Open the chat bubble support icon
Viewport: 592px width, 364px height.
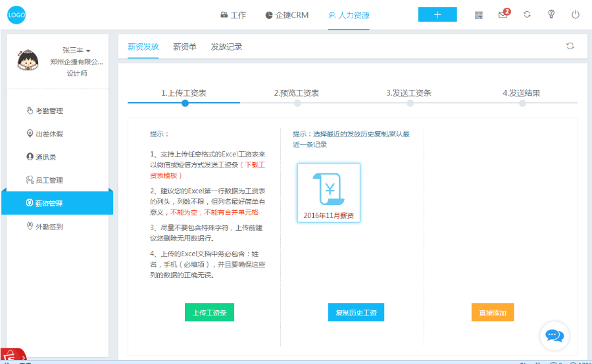555,335
